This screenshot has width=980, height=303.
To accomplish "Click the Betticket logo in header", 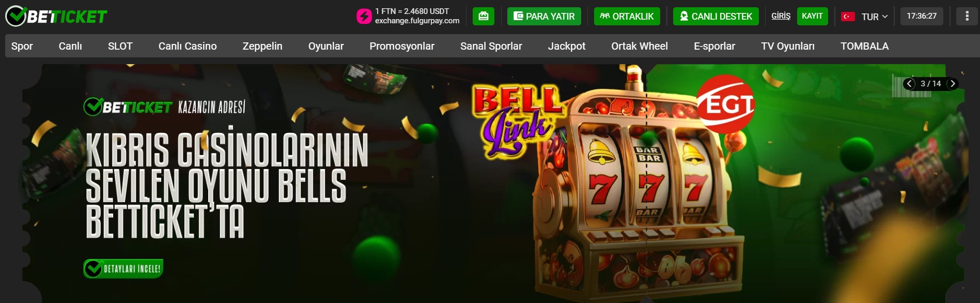I will tap(56, 17).
